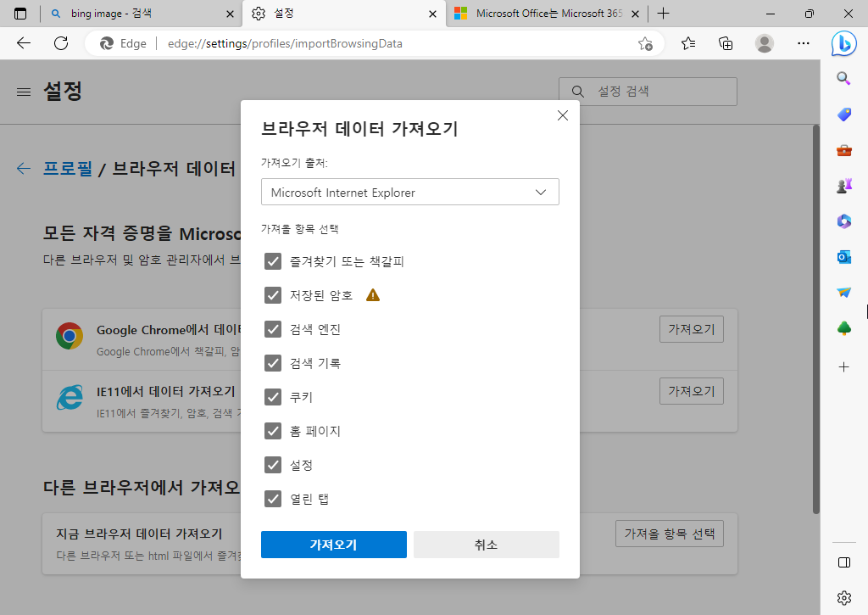
Task: Click the warning icon next to 저장된 암호
Action: pos(373,294)
